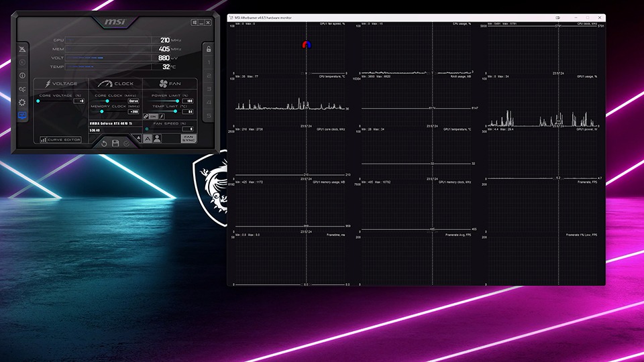
Task: Reset settings to default with the reset icon
Action: click(104, 143)
